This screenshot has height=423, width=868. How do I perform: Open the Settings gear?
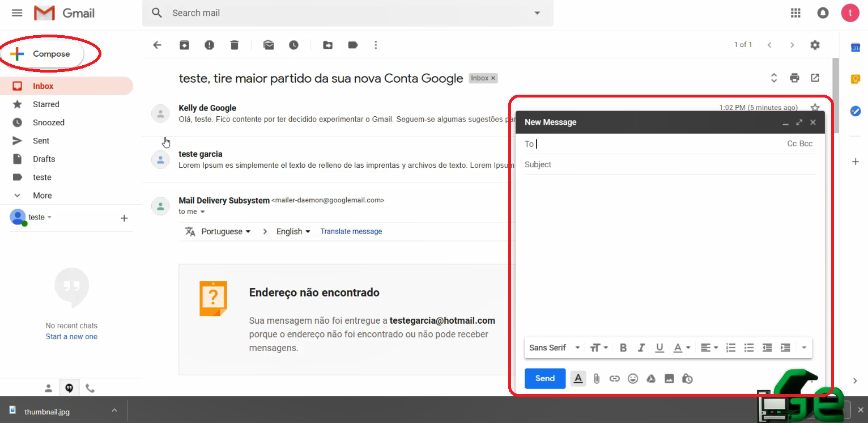click(815, 45)
